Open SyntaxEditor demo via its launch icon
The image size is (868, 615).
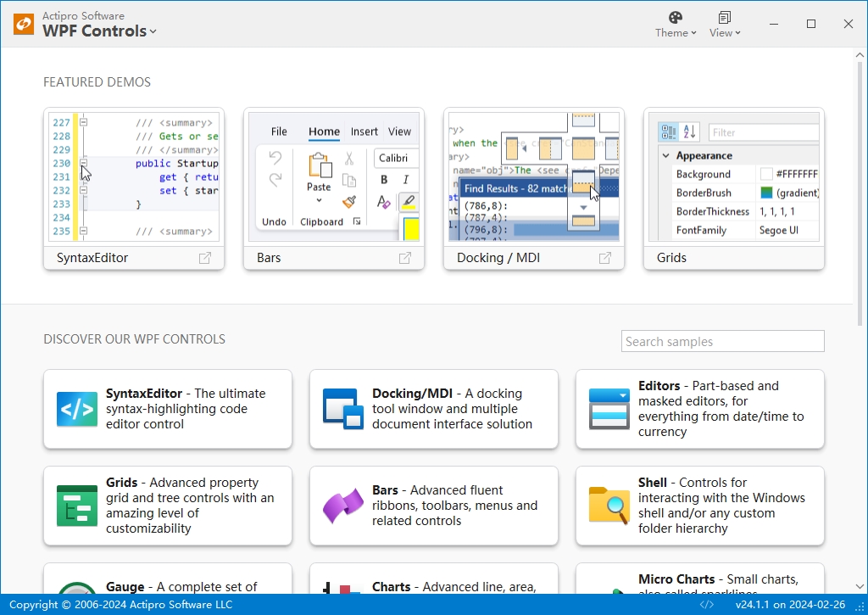click(205, 258)
